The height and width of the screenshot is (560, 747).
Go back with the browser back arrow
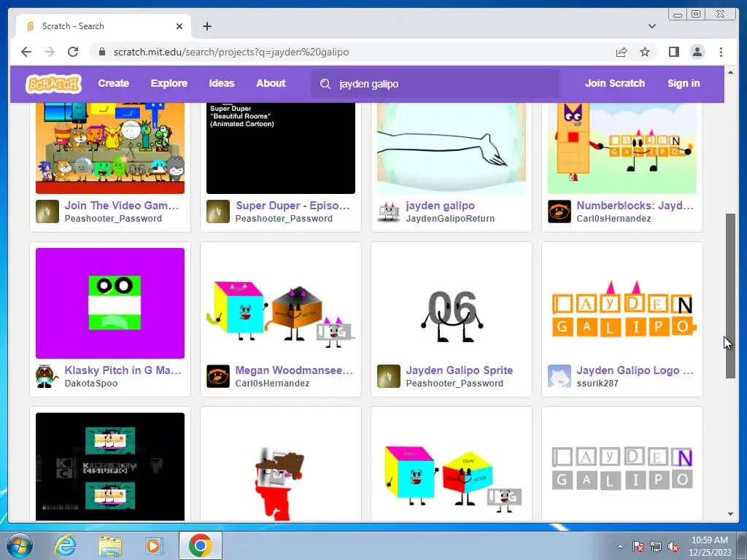tap(26, 52)
